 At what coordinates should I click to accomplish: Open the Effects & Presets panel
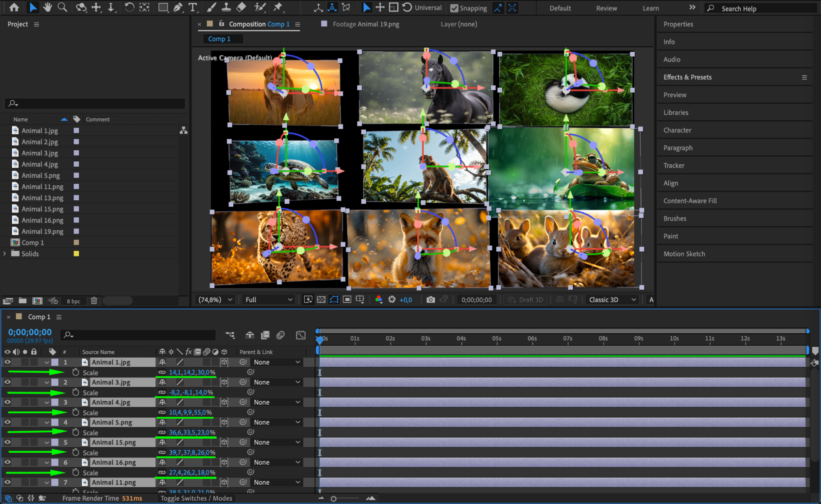688,77
